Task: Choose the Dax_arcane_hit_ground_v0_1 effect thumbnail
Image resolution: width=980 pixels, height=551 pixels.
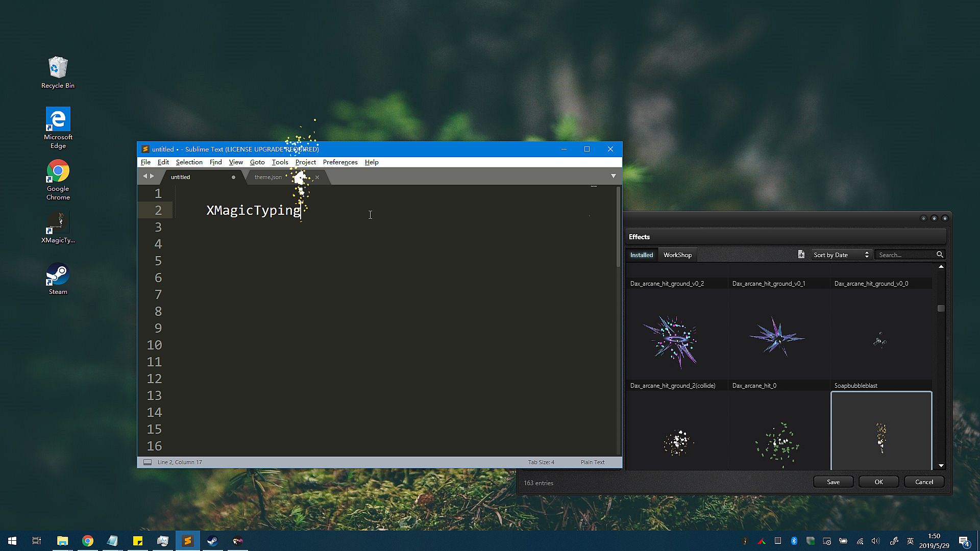Action: tap(778, 337)
